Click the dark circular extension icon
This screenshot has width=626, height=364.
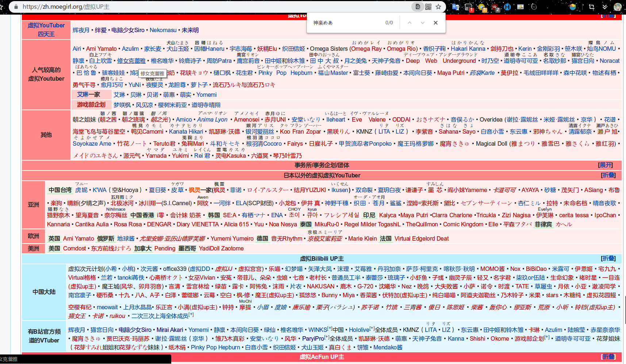tap(534, 7)
